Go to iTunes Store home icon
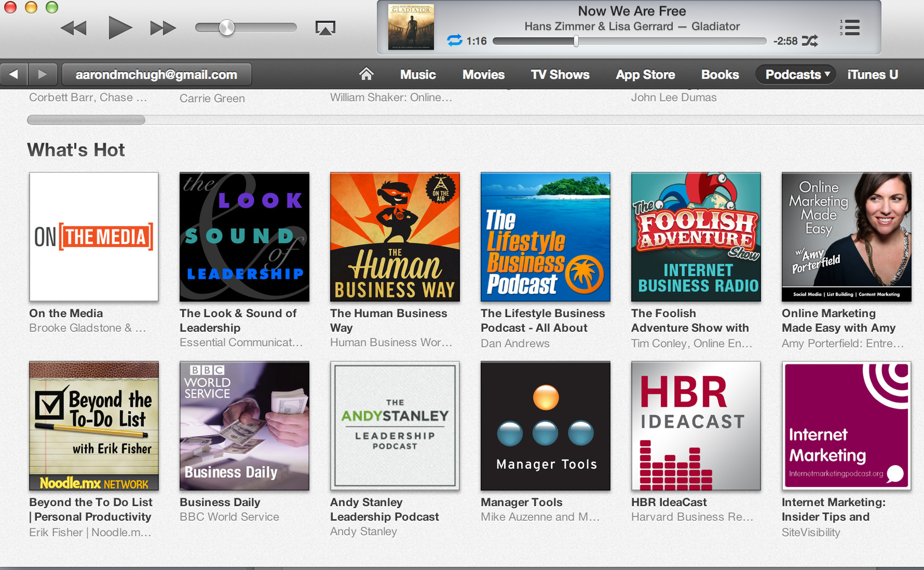The image size is (924, 570). pyautogui.click(x=366, y=74)
